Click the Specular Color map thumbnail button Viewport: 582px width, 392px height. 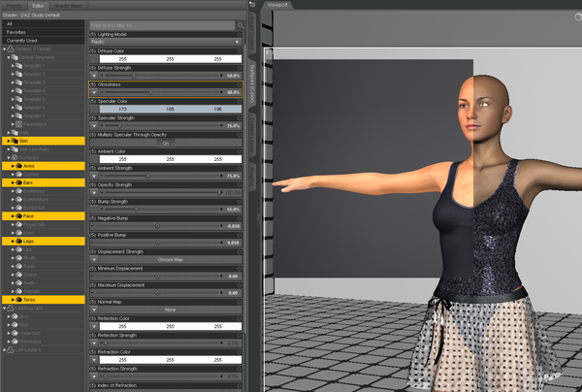pos(94,109)
